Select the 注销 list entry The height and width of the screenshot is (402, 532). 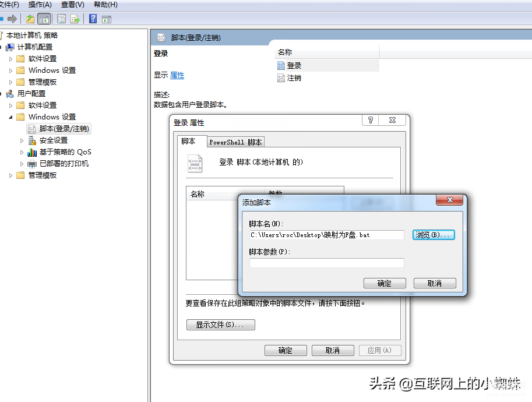click(x=294, y=78)
